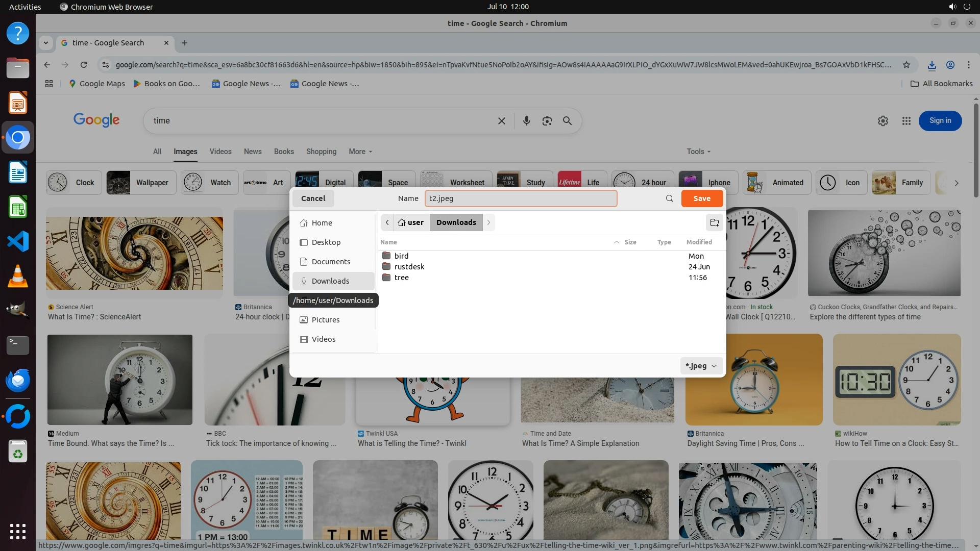Bookmark this page with star icon
Viewport: 980px width, 551px height.
point(906,65)
